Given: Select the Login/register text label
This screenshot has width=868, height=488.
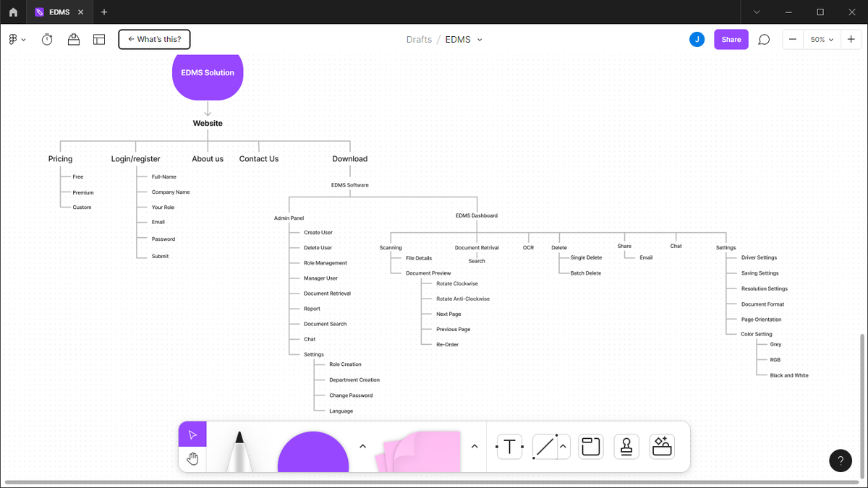Looking at the screenshot, I should [x=136, y=159].
